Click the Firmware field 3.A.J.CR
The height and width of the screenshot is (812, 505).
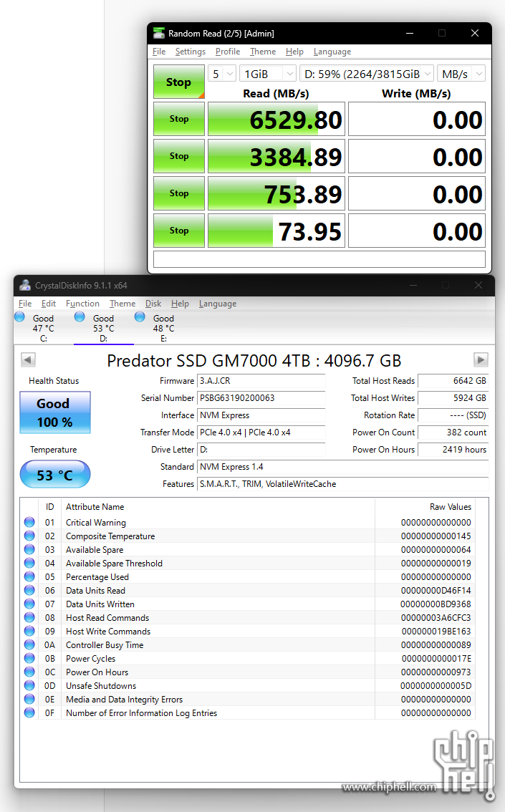(261, 381)
